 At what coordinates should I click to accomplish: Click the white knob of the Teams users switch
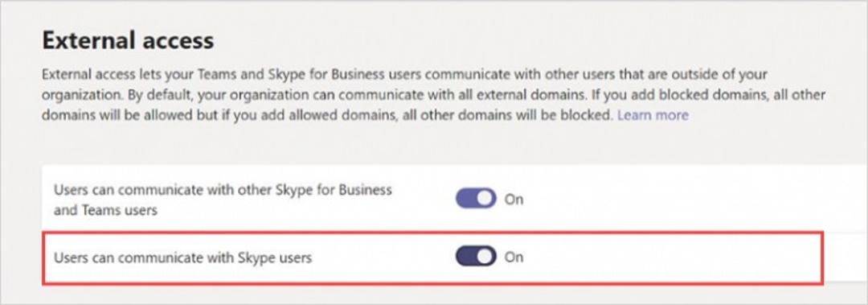coord(485,199)
